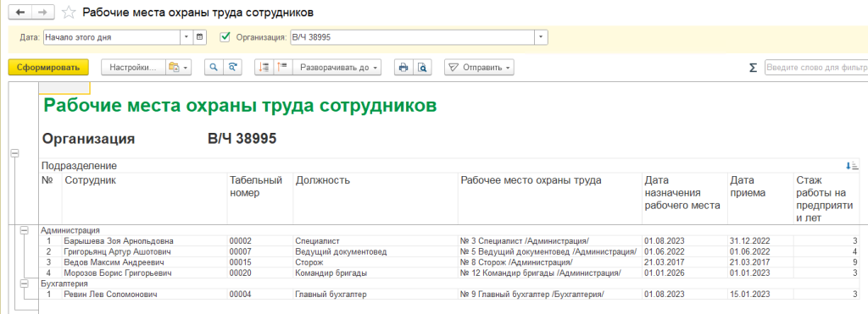The image size is (868, 314).
Task: Select the Ведущий документовед position cell
Action: pos(376,251)
